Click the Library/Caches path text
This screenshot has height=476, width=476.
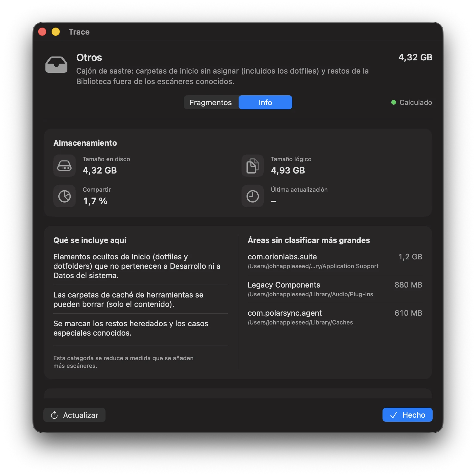(300, 322)
